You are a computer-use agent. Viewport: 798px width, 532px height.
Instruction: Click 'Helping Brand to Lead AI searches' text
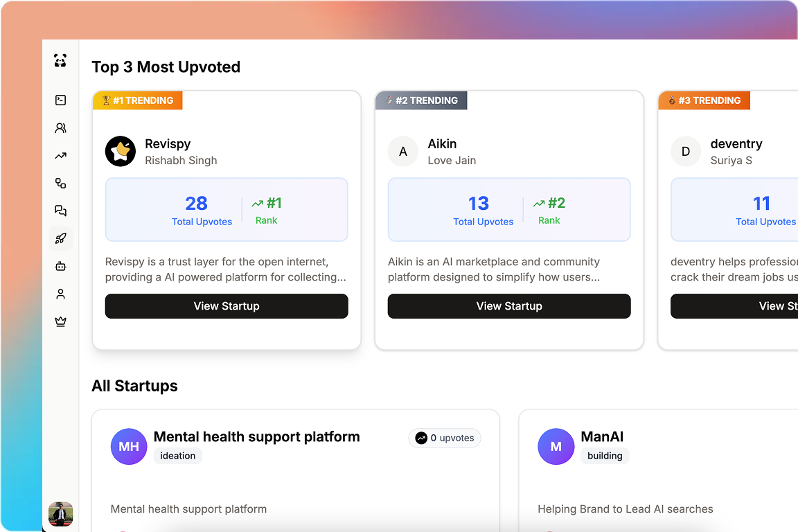[x=625, y=509]
